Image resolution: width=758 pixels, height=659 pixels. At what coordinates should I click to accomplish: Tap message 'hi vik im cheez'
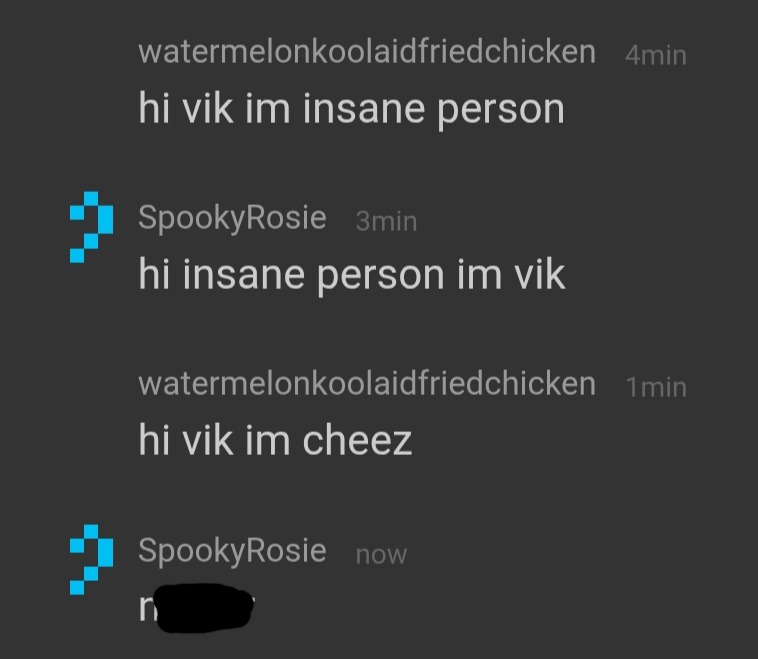(275, 440)
